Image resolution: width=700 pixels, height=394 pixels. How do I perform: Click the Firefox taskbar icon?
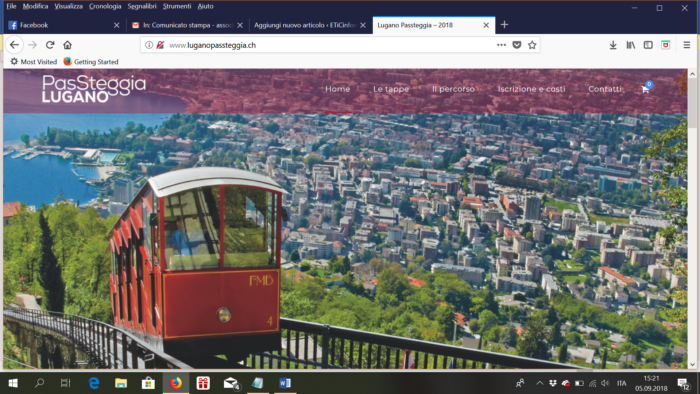pyautogui.click(x=176, y=383)
